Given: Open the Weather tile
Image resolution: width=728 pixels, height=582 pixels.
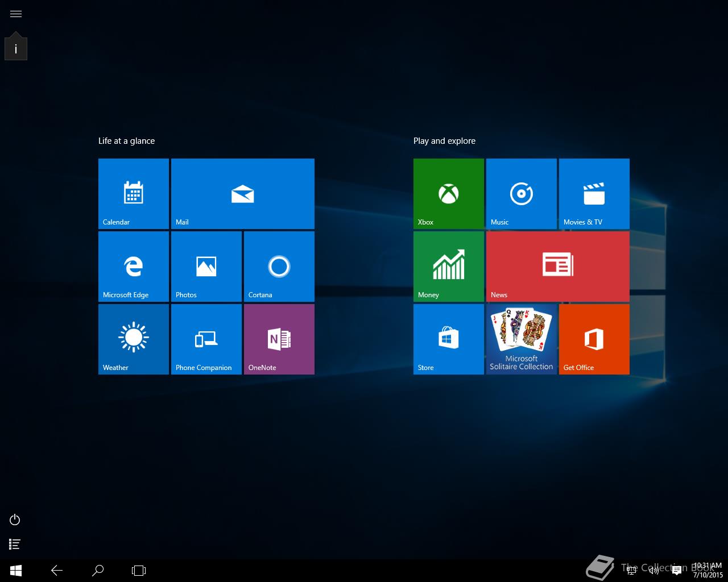Looking at the screenshot, I should pos(134,339).
